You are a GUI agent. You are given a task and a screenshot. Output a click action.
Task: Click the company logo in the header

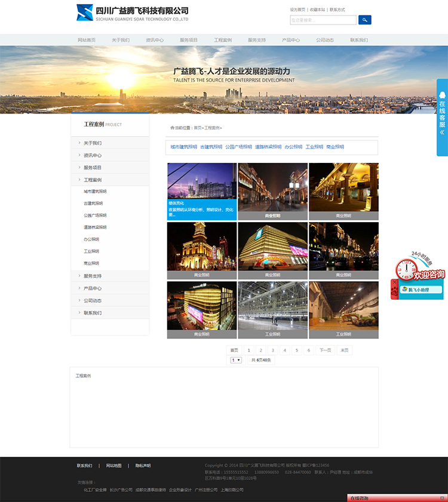tap(133, 13)
